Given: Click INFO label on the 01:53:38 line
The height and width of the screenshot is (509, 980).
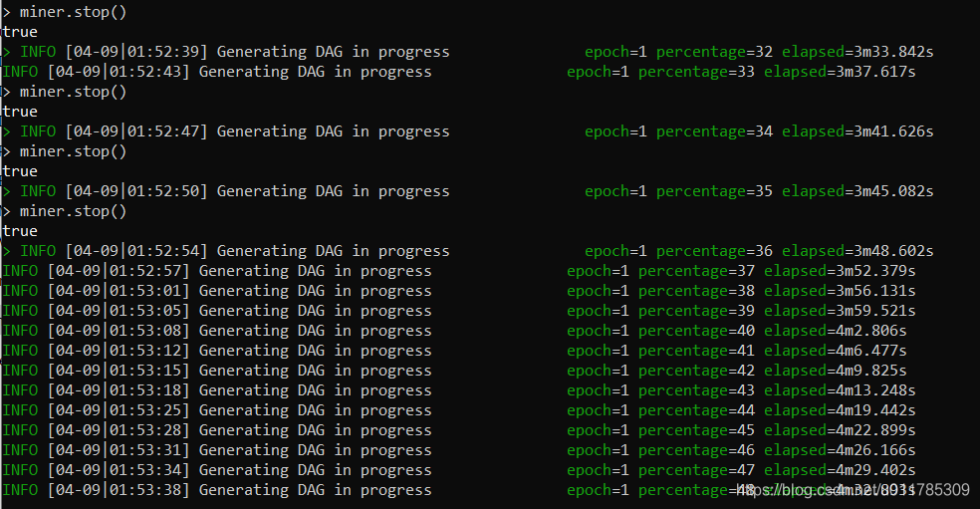Looking at the screenshot, I should coord(20,490).
